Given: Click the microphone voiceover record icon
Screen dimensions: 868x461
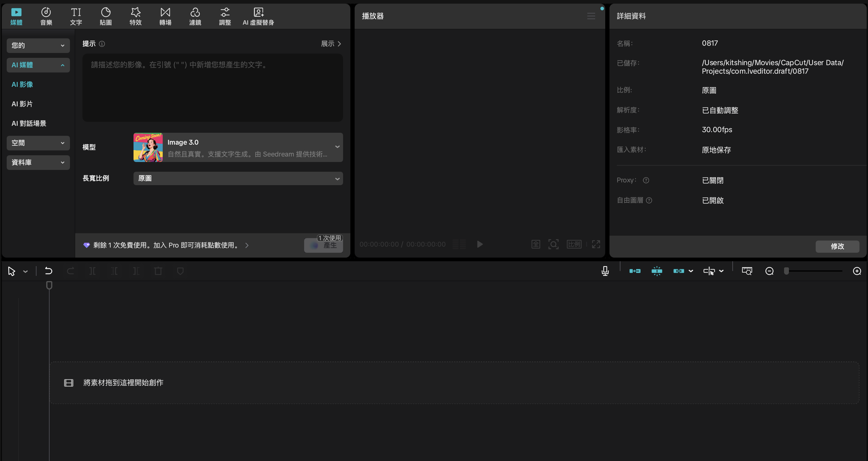Looking at the screenshot, I should click(x=605, y=271).
